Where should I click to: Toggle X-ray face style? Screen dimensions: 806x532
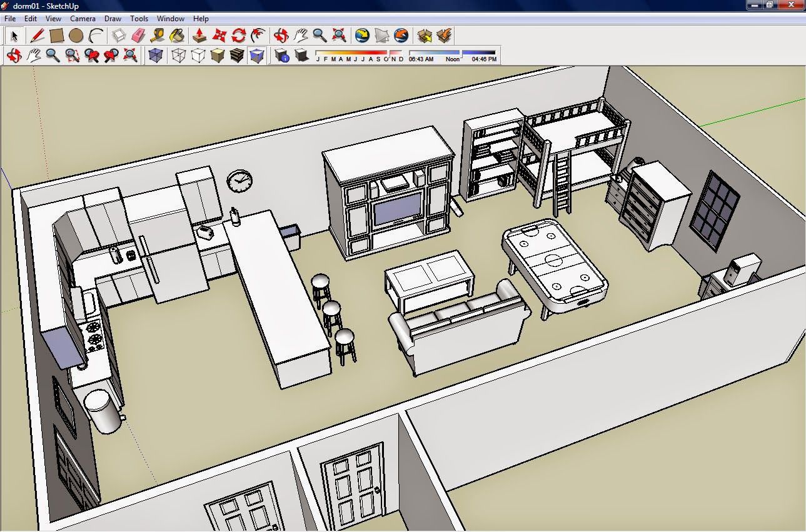[x=155, y=56]
